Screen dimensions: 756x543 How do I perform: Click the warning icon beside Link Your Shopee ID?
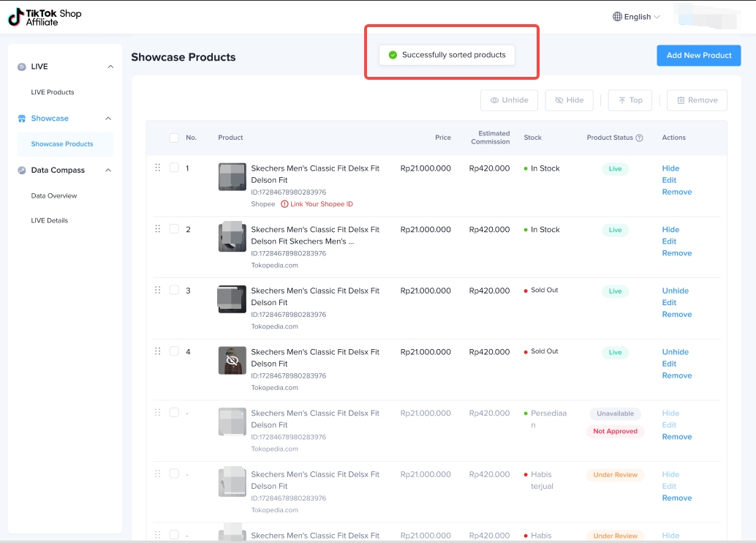[x=284, y=204]
